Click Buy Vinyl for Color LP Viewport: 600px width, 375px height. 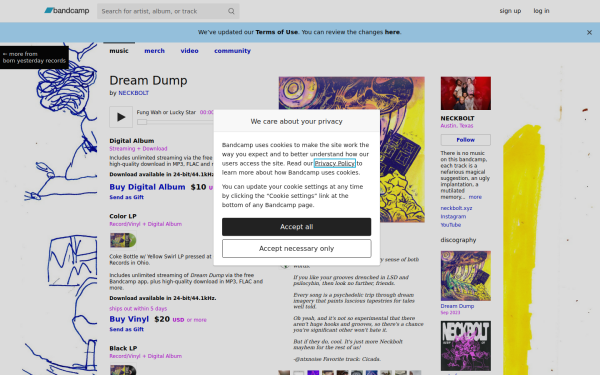[x=129, y=319]
